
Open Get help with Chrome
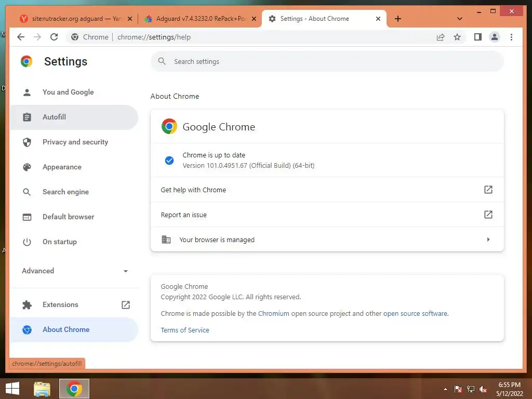click(327, 190)
